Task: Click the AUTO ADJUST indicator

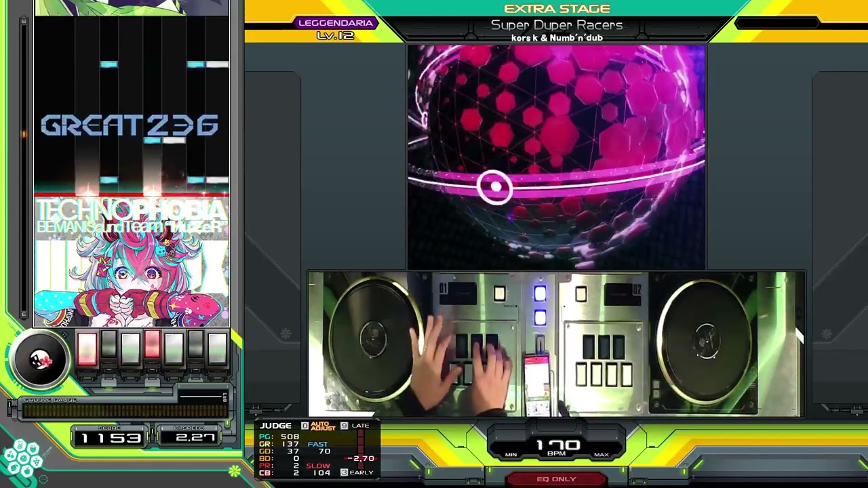Action: (x=323, y=426)
